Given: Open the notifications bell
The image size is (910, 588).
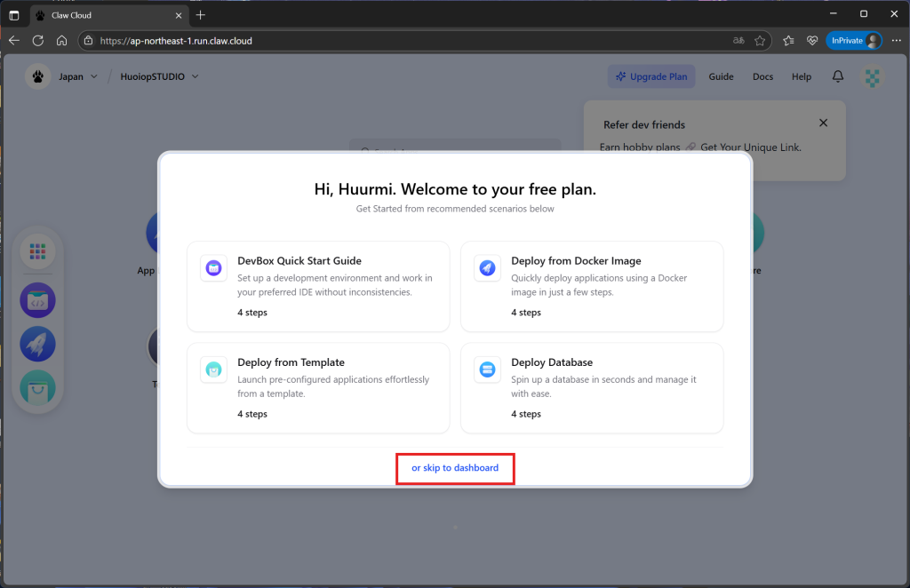Looking at the screenshot, I should 838,76.
